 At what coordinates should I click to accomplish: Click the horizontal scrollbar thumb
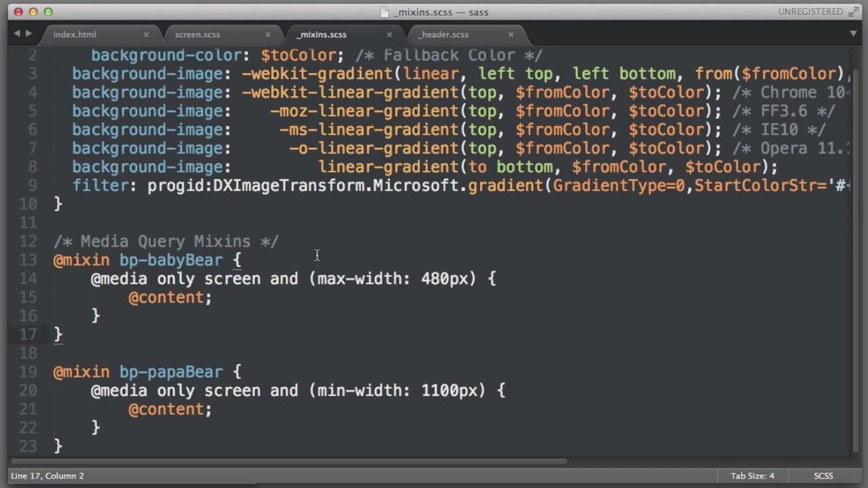[x=288, y=462]
